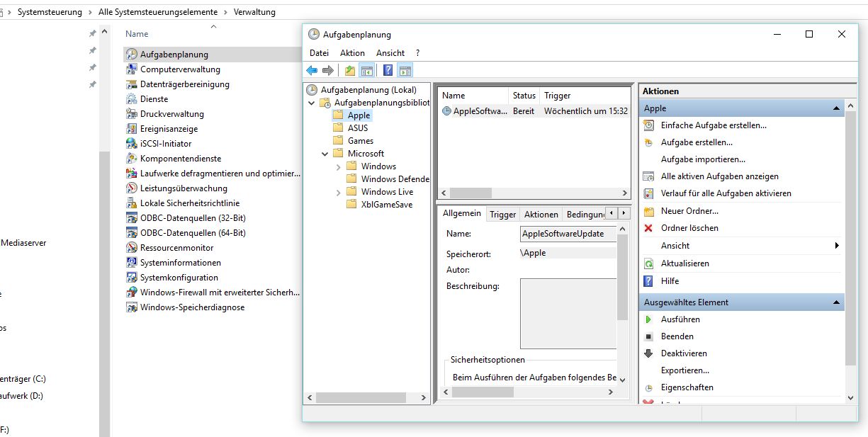Click the Forward arrow toolbar icon
Image resolution: width=868 pixels, height=437 pixels.
[328, 70]
